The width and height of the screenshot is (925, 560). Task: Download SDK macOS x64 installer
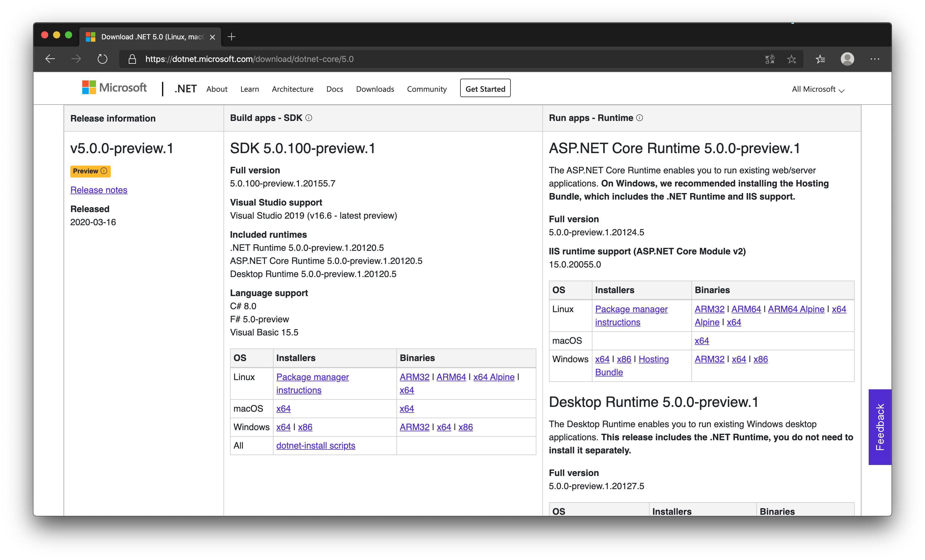pyautogui.click(x=283, y=408)
